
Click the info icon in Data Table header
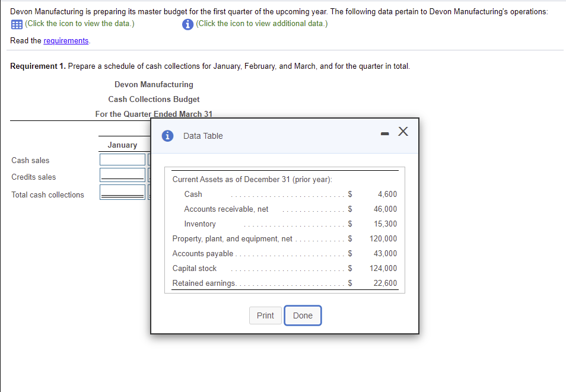(x=167, y=136)
